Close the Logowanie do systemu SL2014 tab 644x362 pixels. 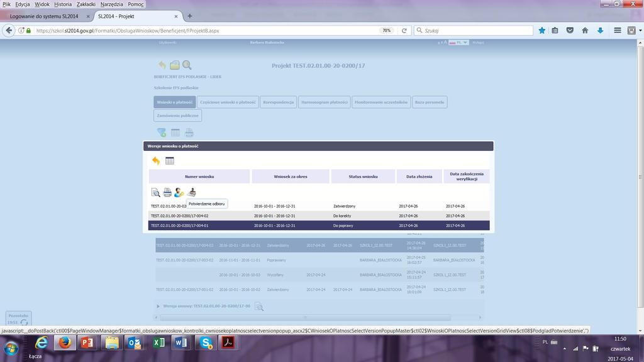click(88, 16)
